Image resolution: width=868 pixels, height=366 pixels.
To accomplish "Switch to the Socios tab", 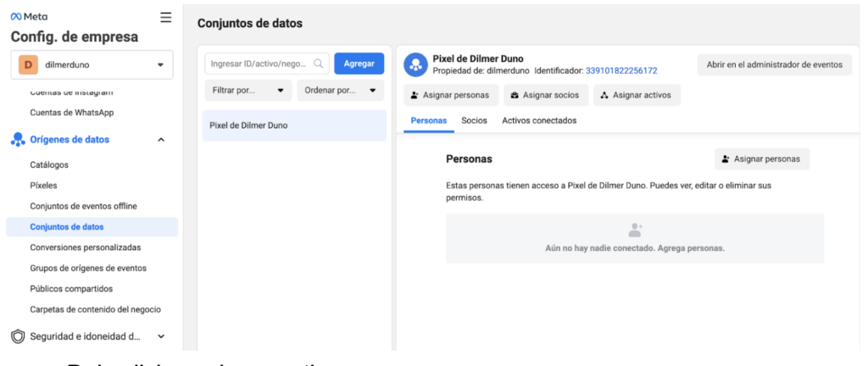I will pyautogui.click(x=474, y=120).
